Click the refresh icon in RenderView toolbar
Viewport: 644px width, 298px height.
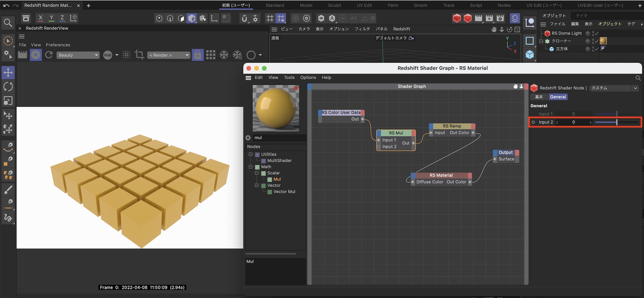[49, 55]
